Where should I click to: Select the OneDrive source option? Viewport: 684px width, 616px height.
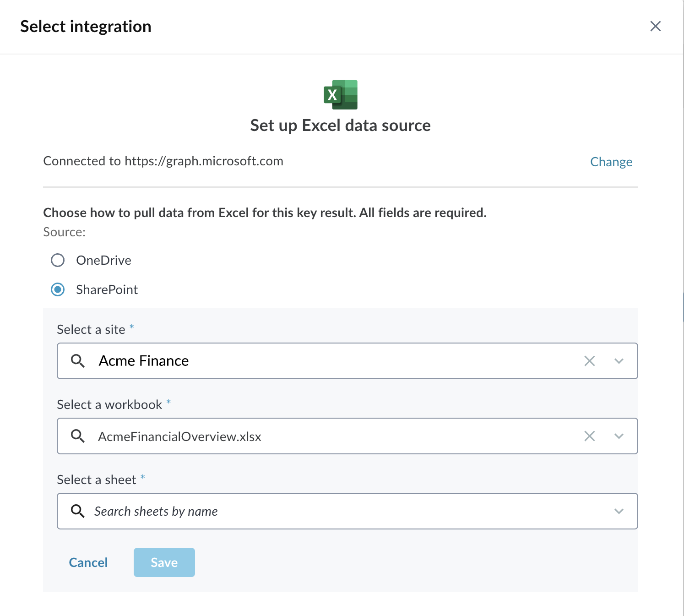(x=58, y=260)
